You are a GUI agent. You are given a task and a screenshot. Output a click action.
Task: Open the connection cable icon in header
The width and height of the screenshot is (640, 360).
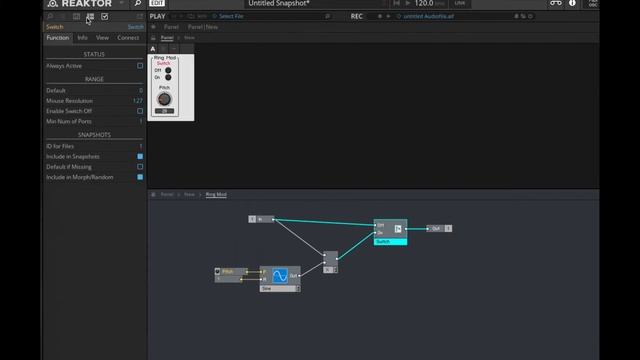coord(556,3)
